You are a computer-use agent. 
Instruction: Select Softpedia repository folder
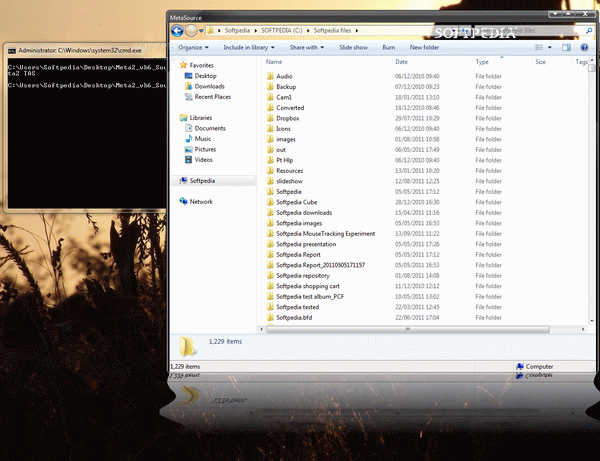(x=298, y=275)
